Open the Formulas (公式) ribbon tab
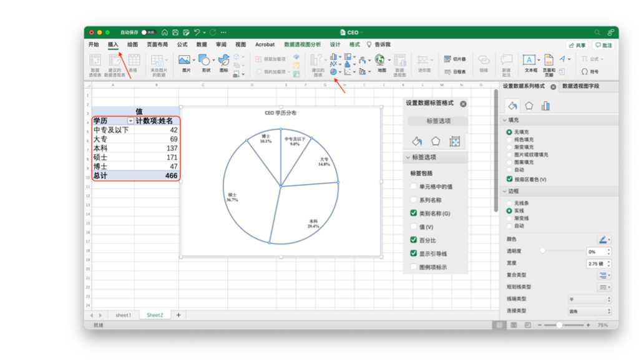The image size is (644, 362). pyautogui.click(x=182, y=45)
